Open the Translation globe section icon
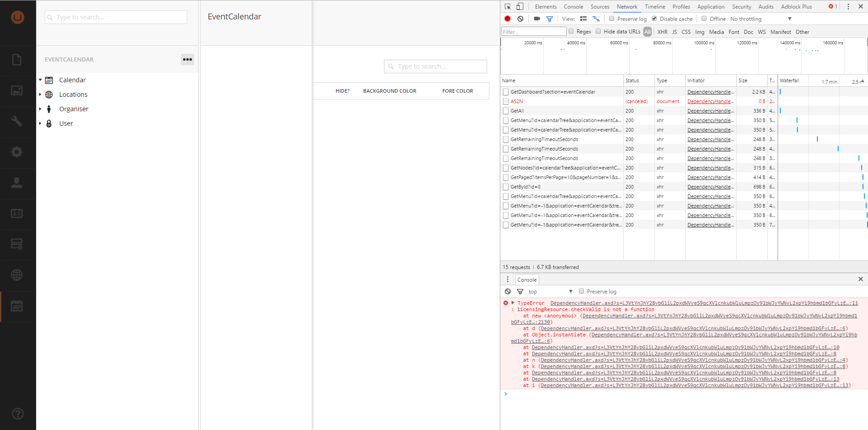868x430 pixels. point(17,275)
